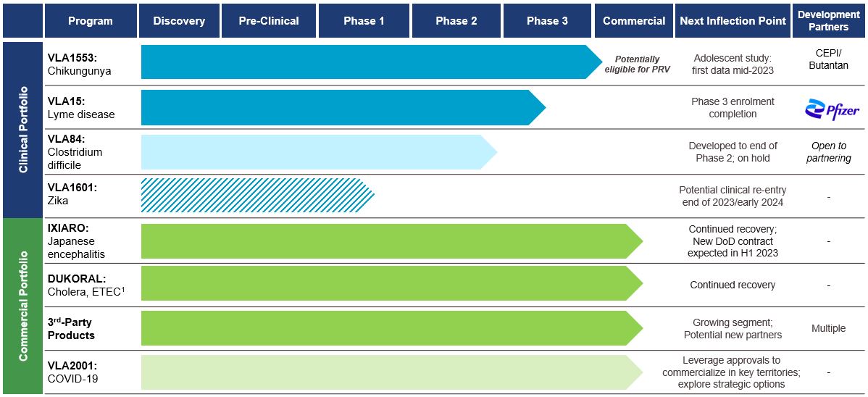Click the VLA15 Lyme disease program name
Screen dimensions: 868x397
[81, 109]
